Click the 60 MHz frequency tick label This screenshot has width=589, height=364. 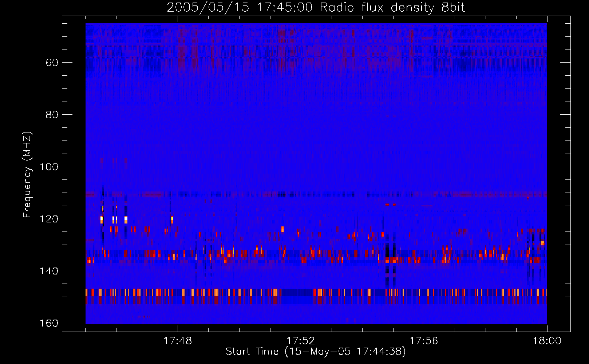(x=52, y=63)
